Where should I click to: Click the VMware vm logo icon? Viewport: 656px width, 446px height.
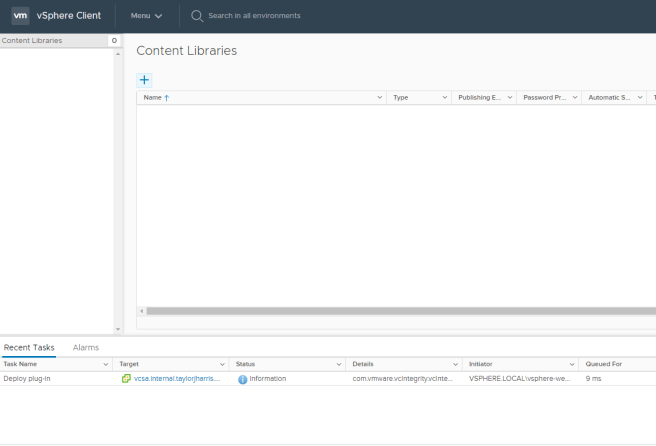coord(20,16)
